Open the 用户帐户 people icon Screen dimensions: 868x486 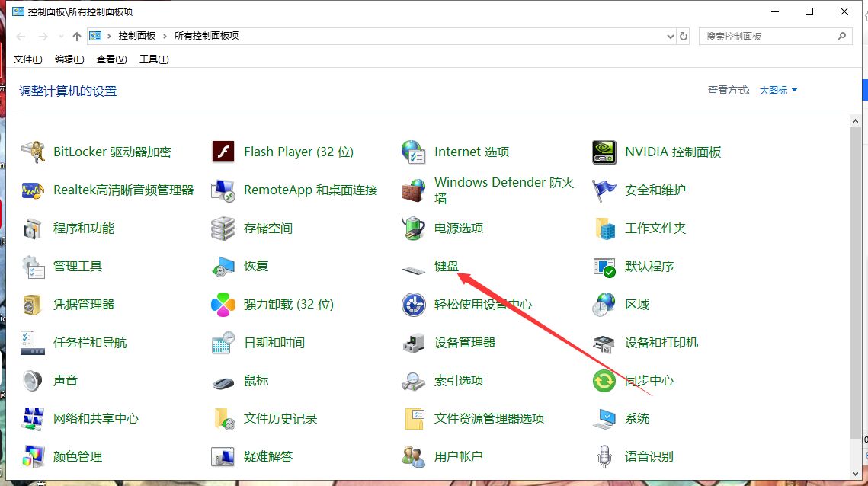tap(414, 457)
